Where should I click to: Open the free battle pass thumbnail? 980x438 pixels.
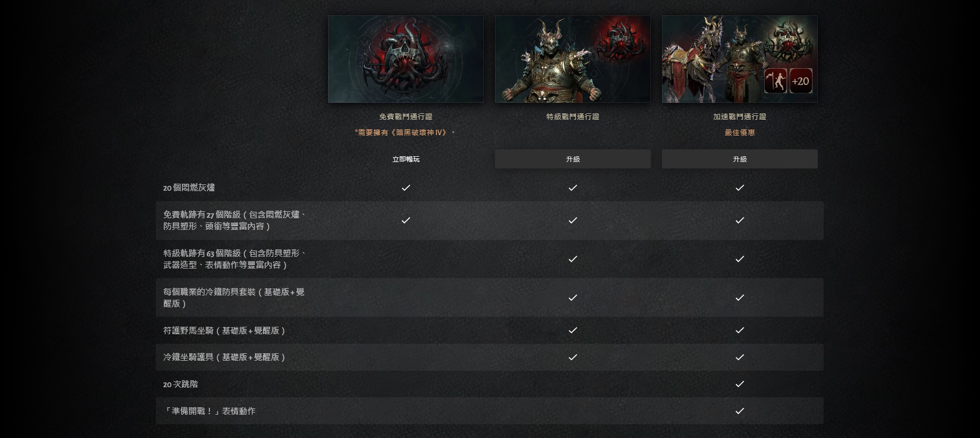click(x=406, y=59)
